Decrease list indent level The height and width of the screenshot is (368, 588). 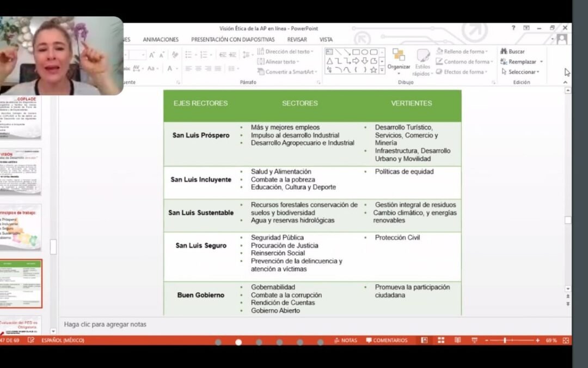pos(223,55)
